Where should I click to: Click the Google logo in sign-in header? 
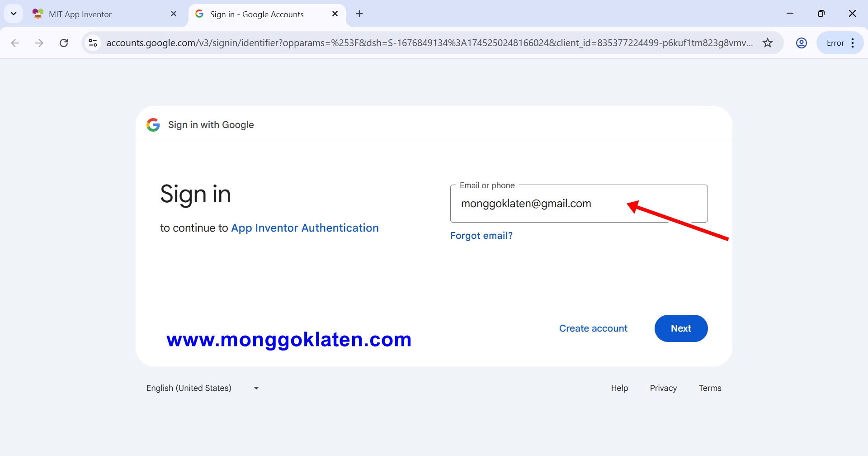pyautogui.click(x=153, y=125)
